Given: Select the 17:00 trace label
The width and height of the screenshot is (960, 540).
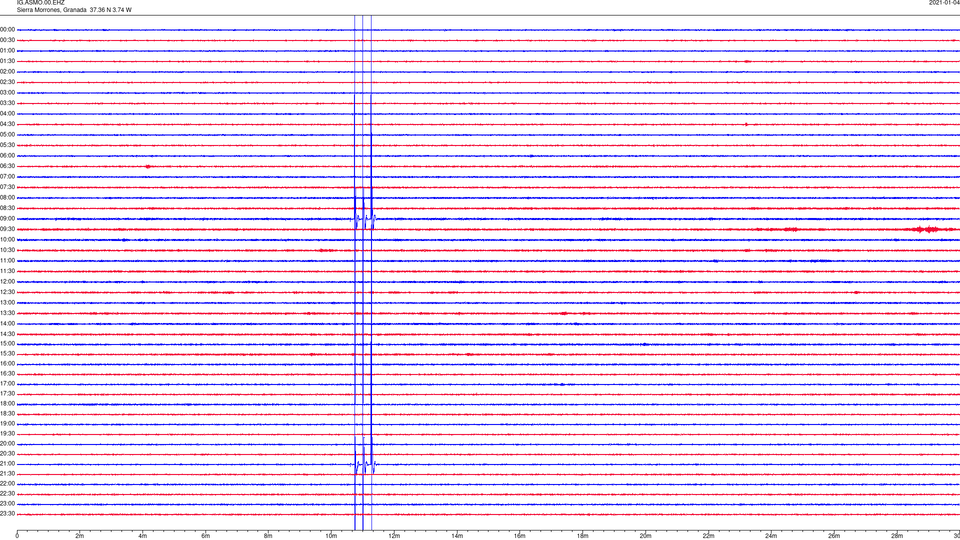Looking at the screenshot, I should tap(7, 383).
